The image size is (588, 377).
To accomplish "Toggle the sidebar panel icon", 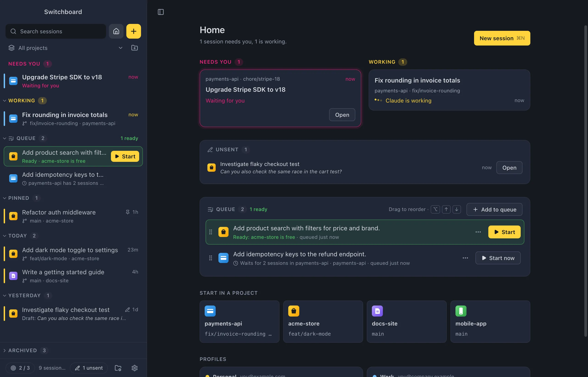I will [x=161, y=12].
